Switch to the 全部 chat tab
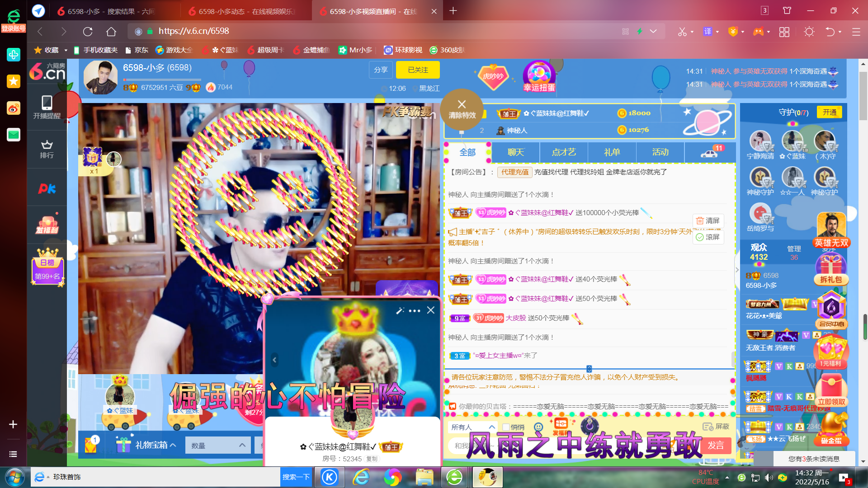The height and width of the screenshot is (488, 868). click(x=467, y=152)
